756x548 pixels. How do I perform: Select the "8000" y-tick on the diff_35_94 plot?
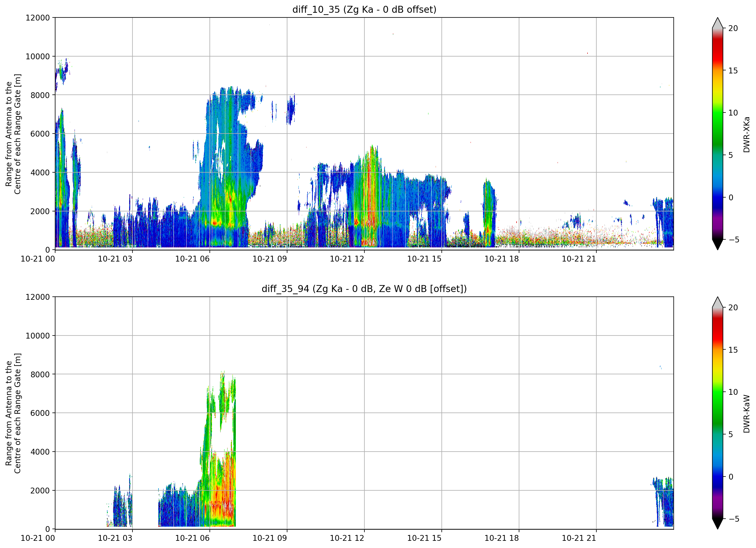[x=40, y=375]
